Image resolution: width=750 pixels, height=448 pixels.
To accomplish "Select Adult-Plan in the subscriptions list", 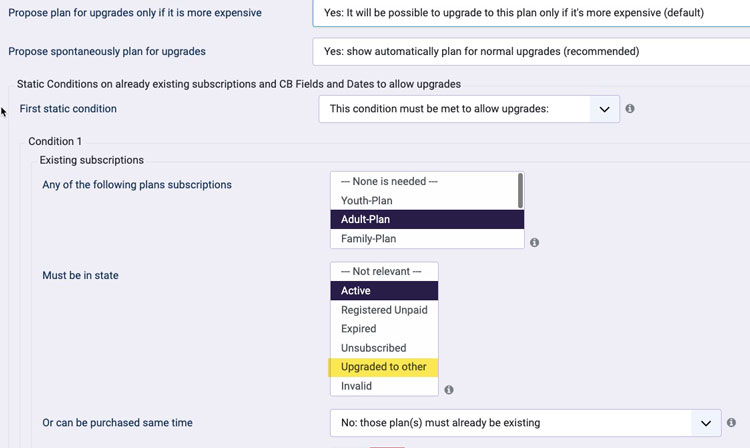I will click(x=427, y=219).
